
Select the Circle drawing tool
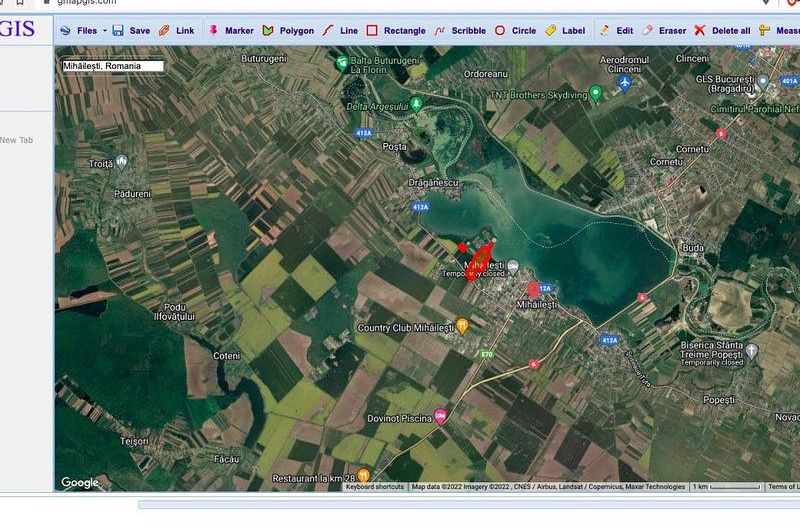515,31
